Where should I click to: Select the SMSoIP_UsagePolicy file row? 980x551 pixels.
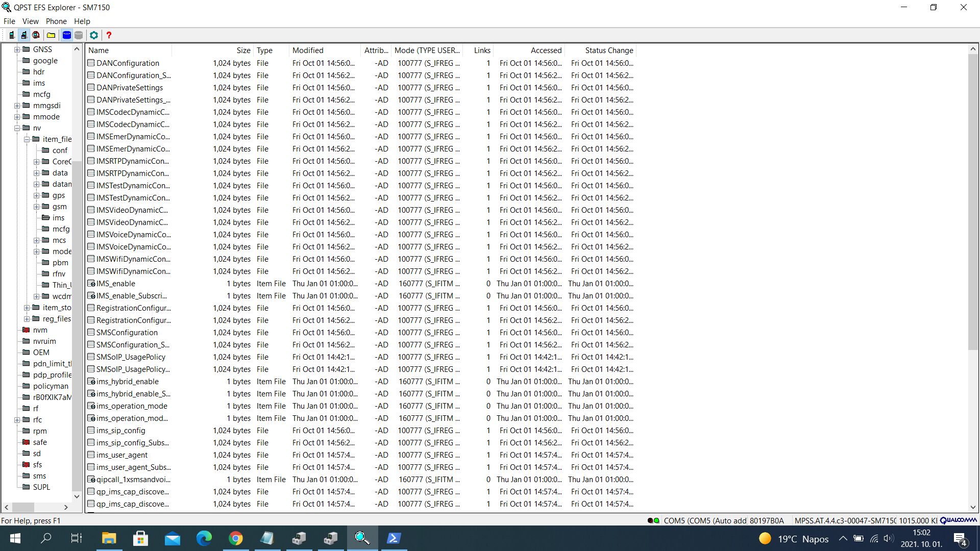click(360, 357)
